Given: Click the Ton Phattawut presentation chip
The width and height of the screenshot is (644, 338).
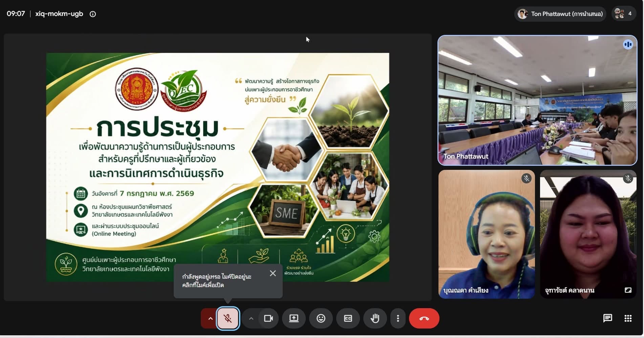Looking at the screenshot, I should pyautogui.click(x=560, y=14).
